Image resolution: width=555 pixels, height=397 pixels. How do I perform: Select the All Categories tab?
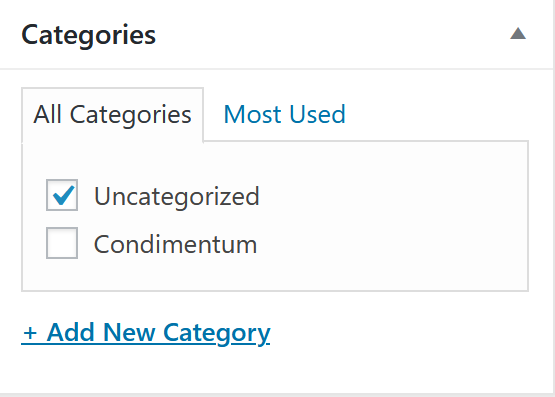(x=113, y=115)
